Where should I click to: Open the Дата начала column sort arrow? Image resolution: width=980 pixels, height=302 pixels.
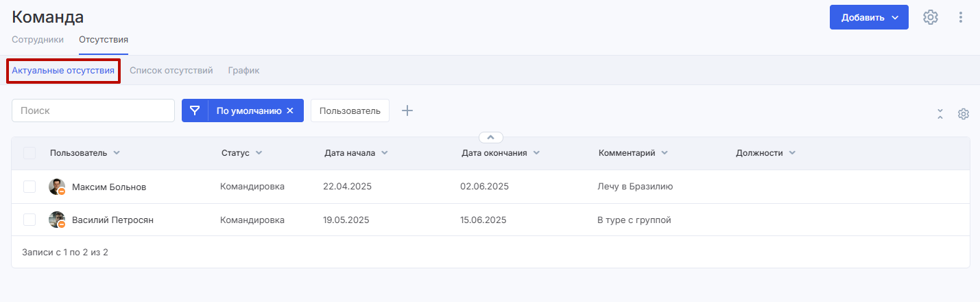pyautogui.click(x=384, y=153)
